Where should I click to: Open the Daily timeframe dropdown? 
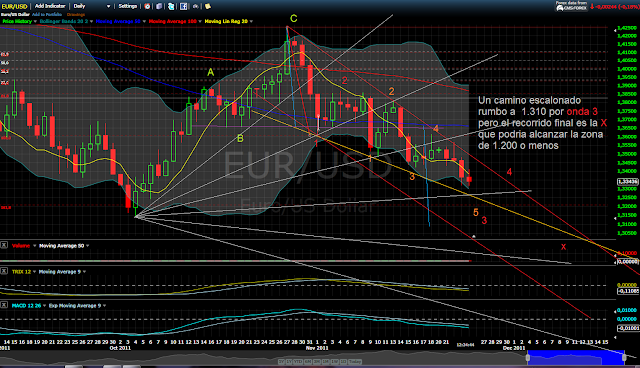(x=92, y=6)
